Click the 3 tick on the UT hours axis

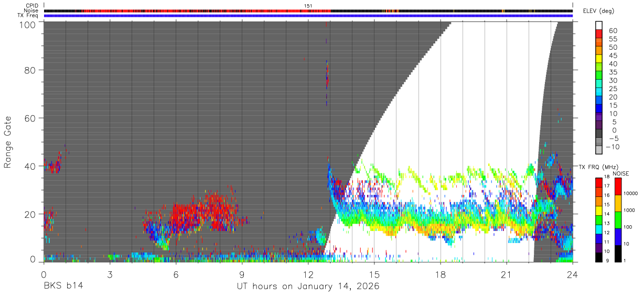[110, 274]
